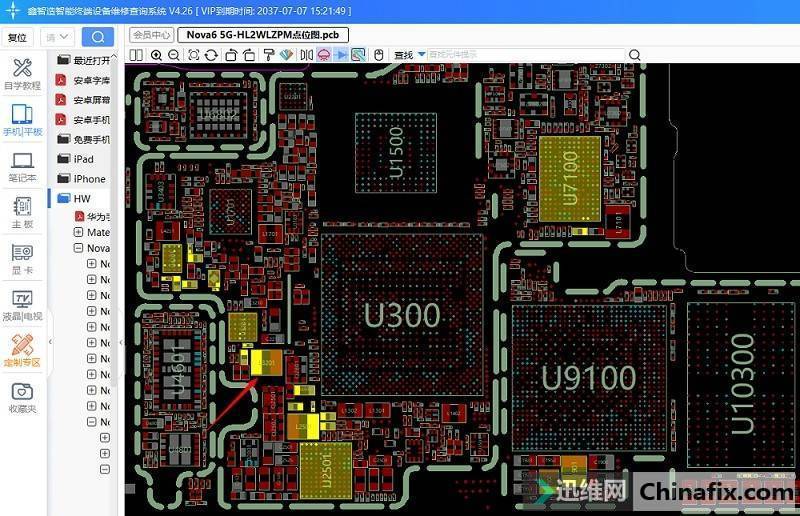Open the 直线 line type dropdown

[x=422, y=55]
